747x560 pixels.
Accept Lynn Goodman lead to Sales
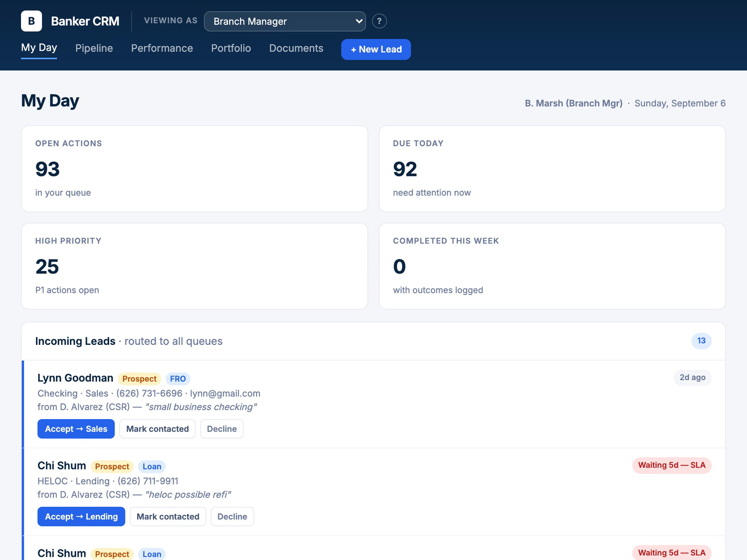tap(76, 429)
